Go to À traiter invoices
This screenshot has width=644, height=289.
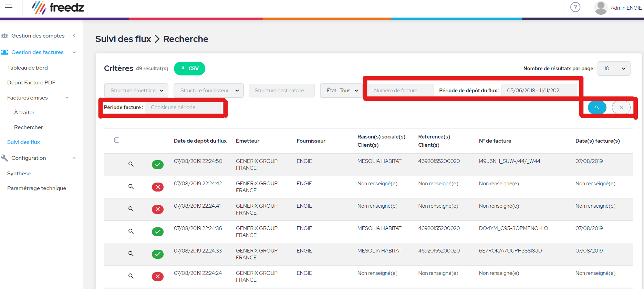[x=24, y=113]
